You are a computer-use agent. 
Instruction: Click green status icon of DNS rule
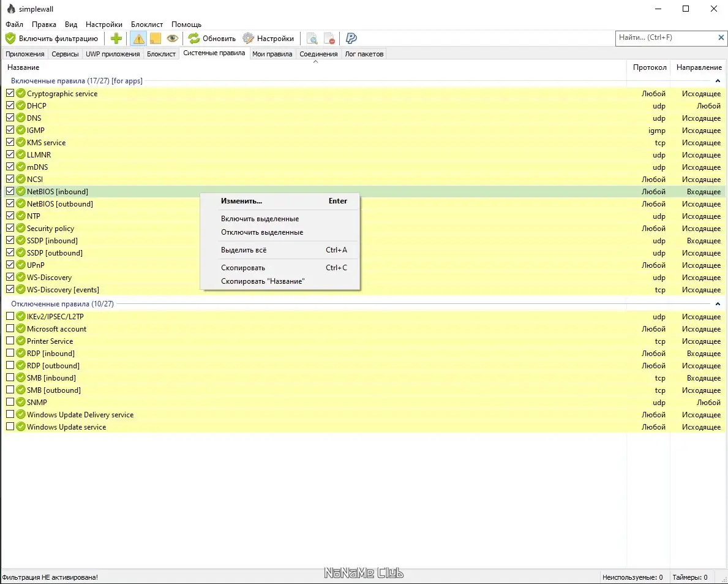point(20,118)
